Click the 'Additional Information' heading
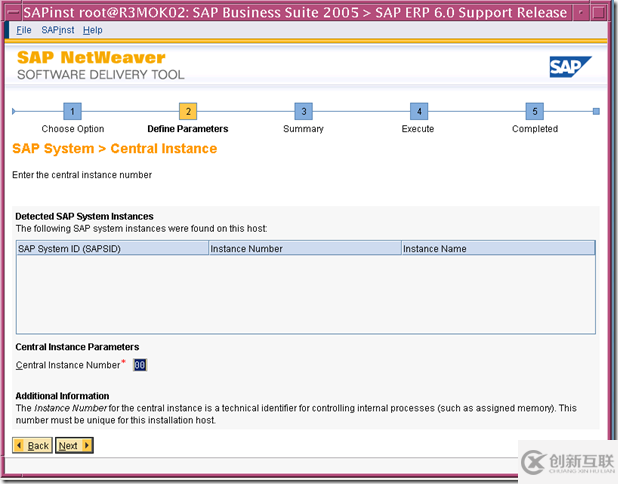 (62, 396)
